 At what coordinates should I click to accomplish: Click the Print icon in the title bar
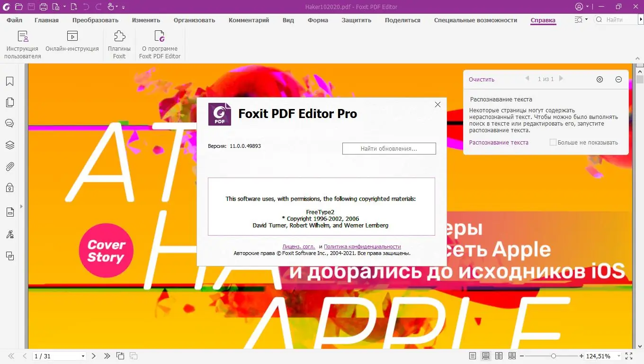[x=43, y=7]
